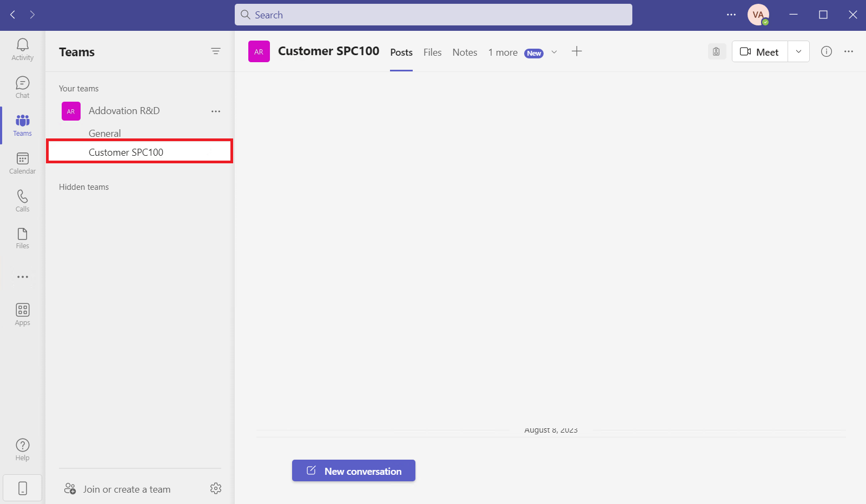Open Chat from the sidebar

(22, 87)
